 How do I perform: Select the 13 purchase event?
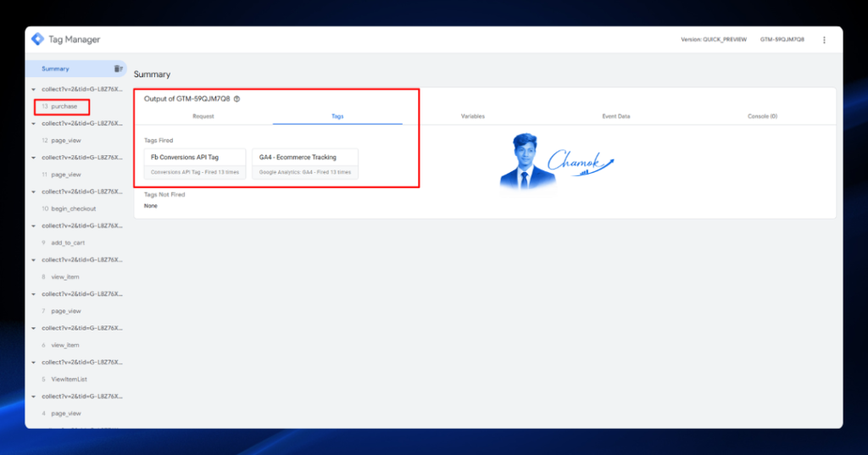(60, 106)
